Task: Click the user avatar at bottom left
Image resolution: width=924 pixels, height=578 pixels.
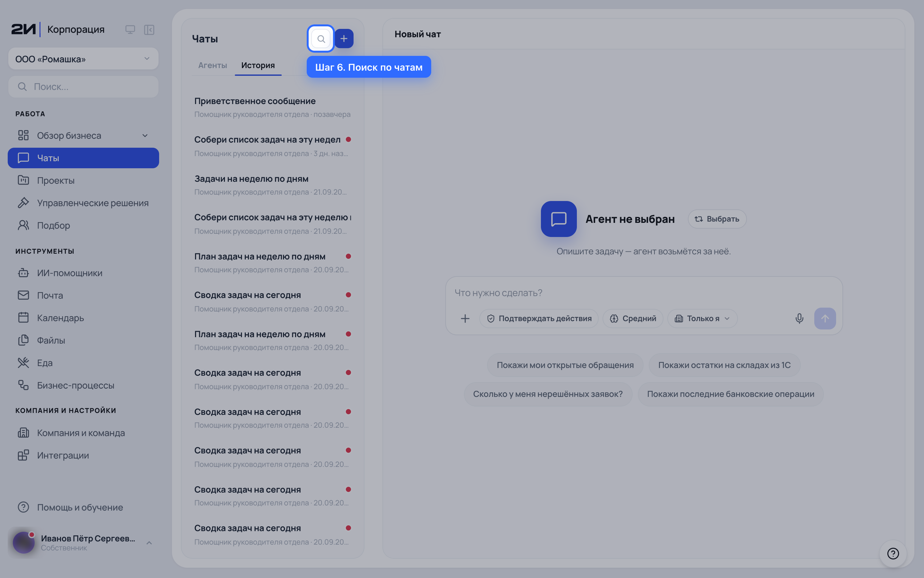Action: click(x=24, y=542)
